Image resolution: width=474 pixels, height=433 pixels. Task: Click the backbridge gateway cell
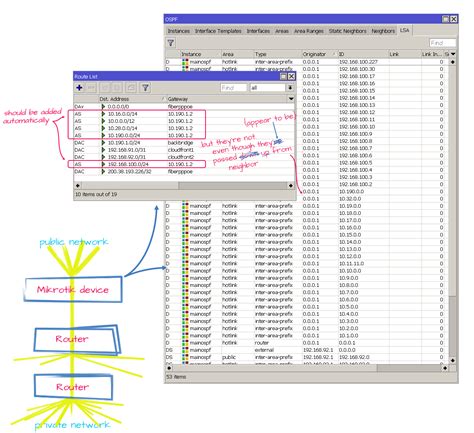pyautogui.click(x=180, y=142)
